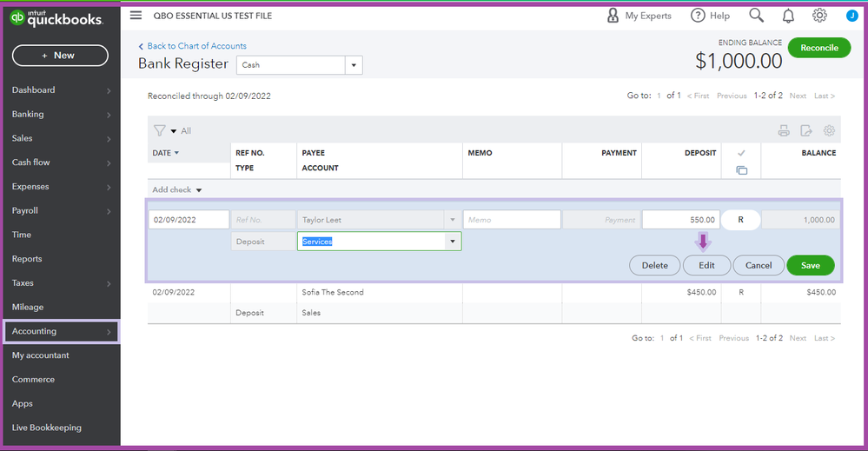
Task: View notifications bell
Action: [x=788, y=16]
